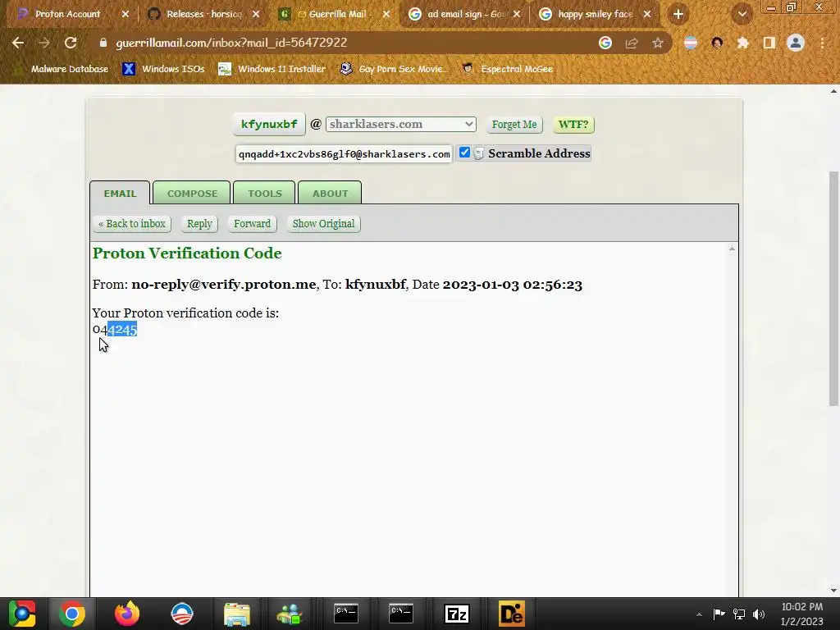Viewport: 840px width, 630px height.
Task: Open the Chrome profile avatar
Action: (x=796, y=43)
